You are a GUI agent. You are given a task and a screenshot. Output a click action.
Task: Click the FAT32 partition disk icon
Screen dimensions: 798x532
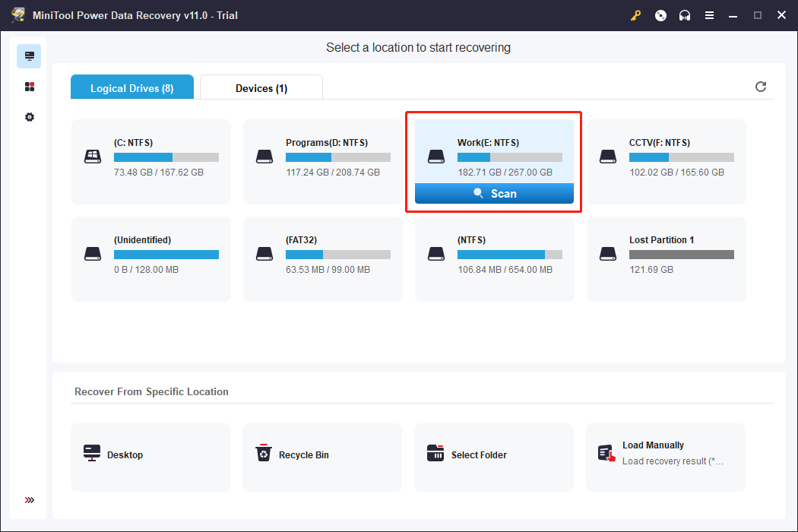point(264,254)
